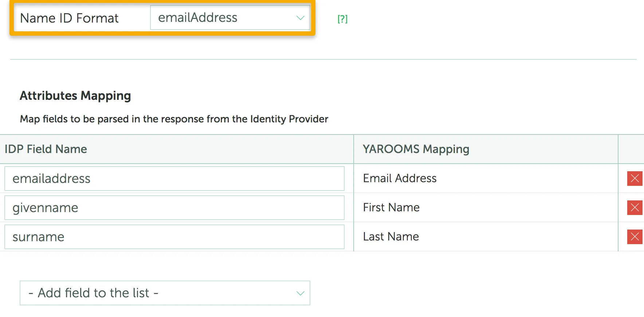Expand the Add field to the list dropdown
The width and height of the screenshot is (644, 317).
pos(164,293)
